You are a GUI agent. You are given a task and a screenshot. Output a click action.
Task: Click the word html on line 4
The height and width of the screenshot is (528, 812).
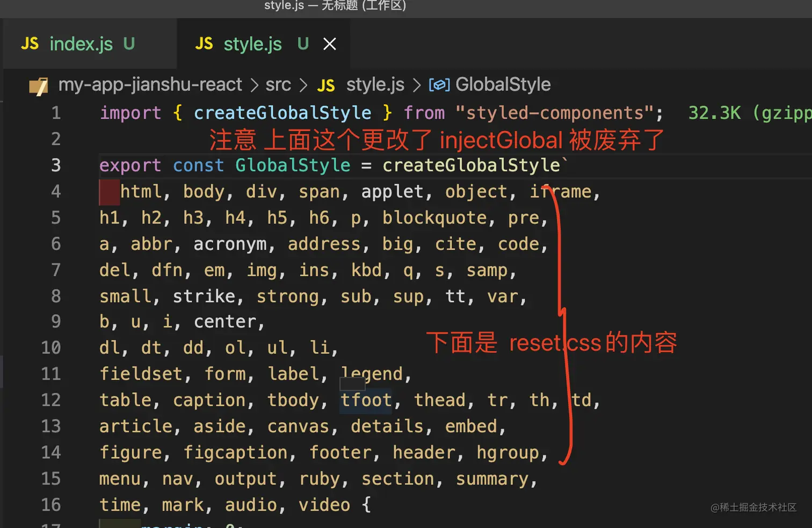pos(141,192)
